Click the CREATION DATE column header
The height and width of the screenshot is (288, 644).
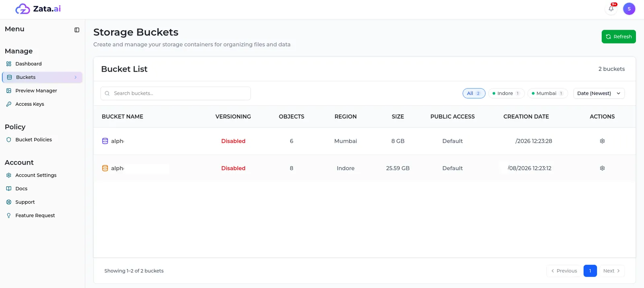(526, 117)
